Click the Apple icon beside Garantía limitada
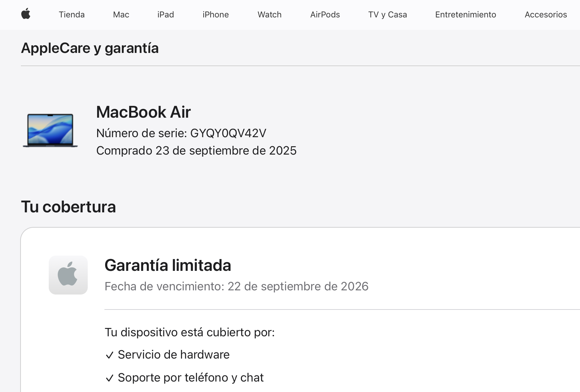This screenshot has width=580, height=392. (68, 275)
